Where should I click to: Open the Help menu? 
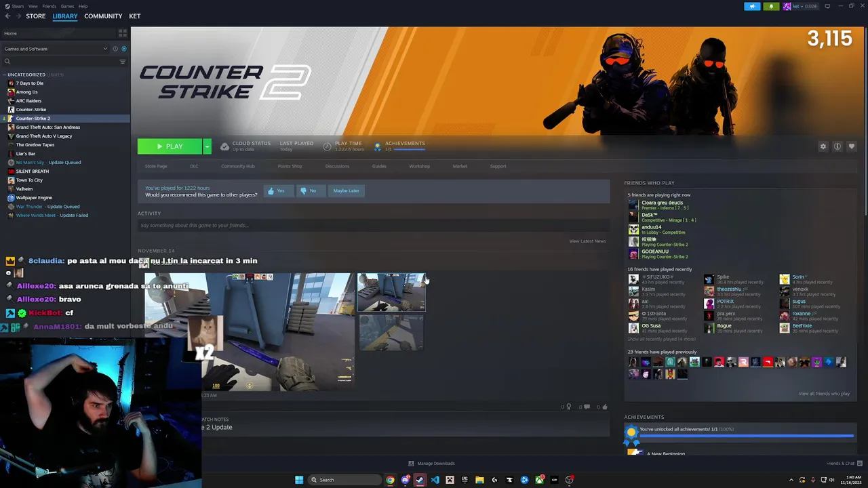(83, 6)
